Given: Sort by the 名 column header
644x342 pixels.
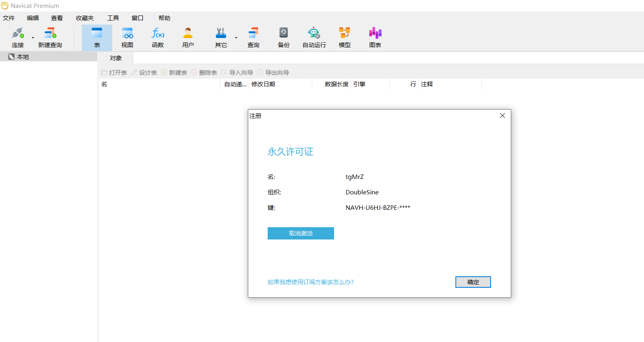Looking at the screenshot, I should pyautogui.click(x=159, y=84).
